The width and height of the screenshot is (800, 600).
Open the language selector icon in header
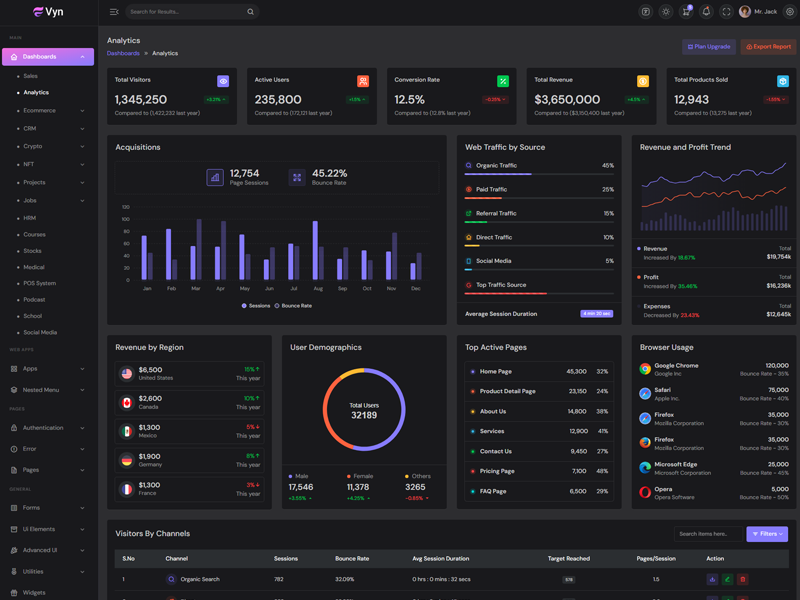click(646, 12)
